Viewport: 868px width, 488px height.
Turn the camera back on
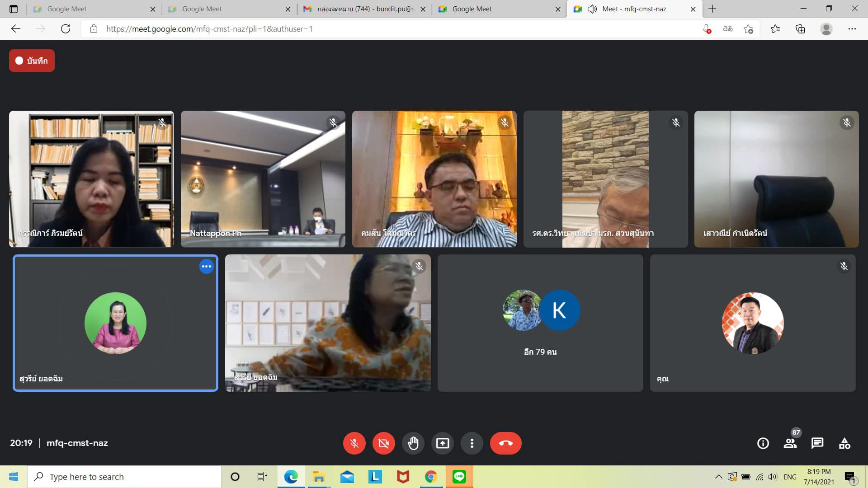[383, 443]
